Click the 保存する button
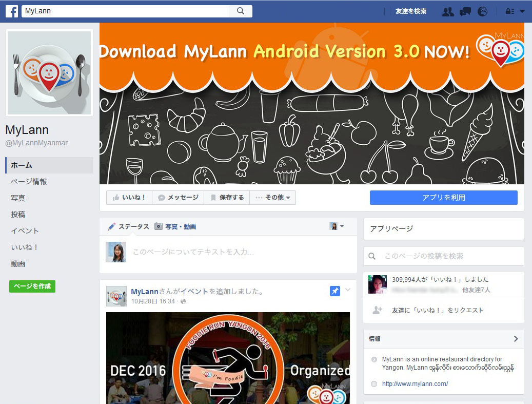 tap(227, 198)
